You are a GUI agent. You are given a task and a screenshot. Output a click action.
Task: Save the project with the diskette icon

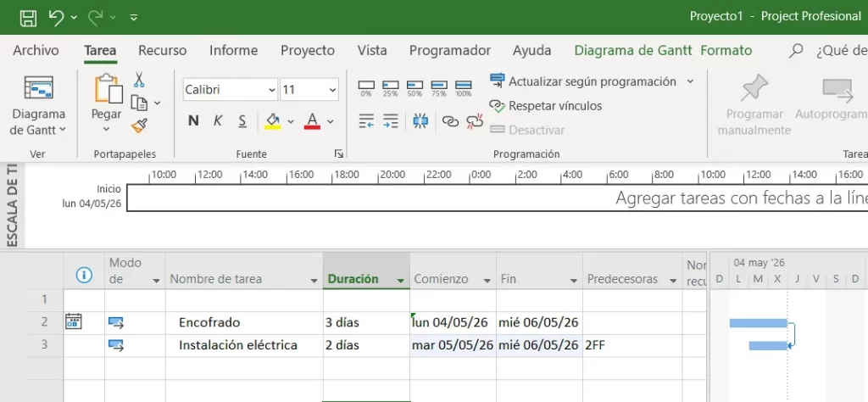(28, 17)
